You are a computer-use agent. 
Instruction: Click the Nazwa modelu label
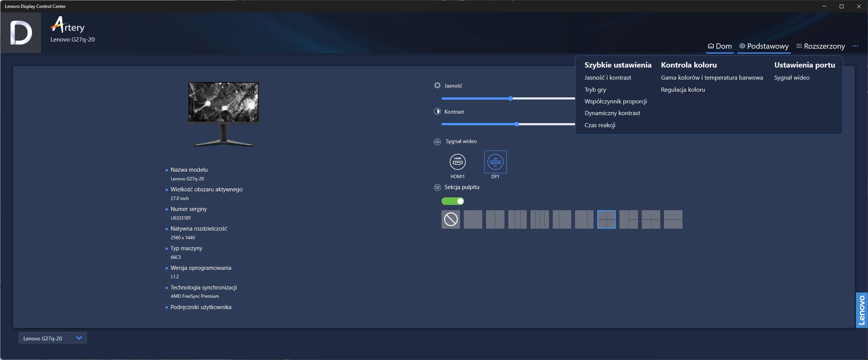point(189,169)
